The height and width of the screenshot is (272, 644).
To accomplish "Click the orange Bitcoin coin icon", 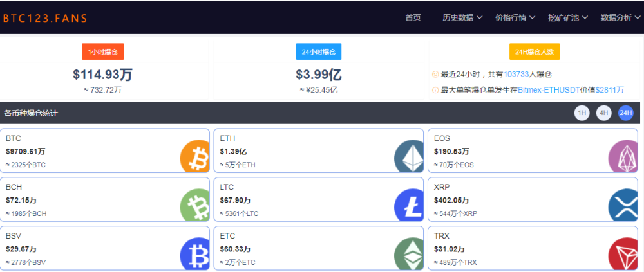I will 194,156.
